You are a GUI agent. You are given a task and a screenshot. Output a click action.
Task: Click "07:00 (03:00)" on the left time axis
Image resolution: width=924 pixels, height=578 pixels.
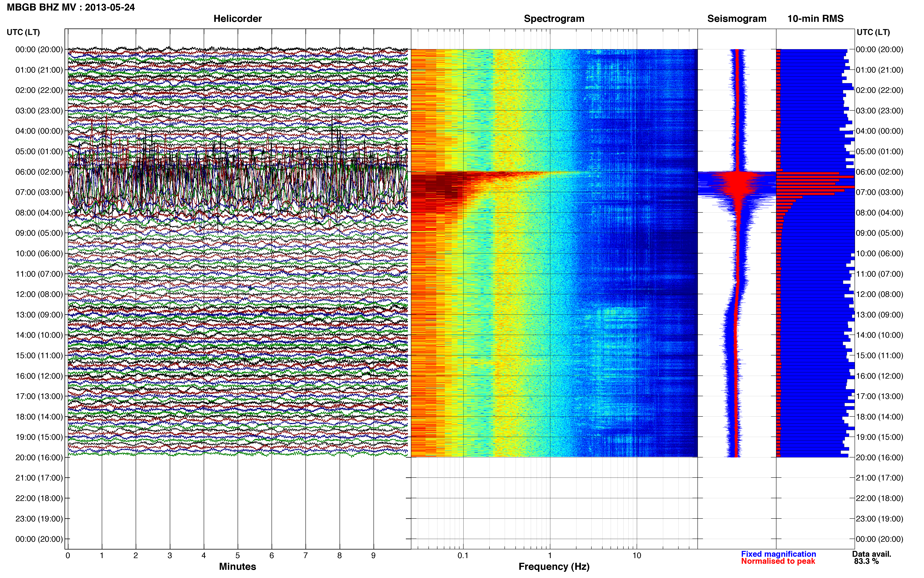tap(39, 192)
